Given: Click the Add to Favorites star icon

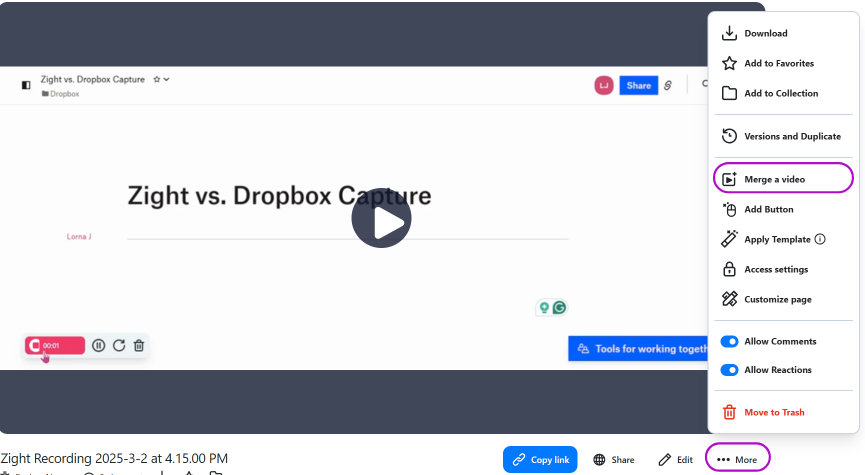Looking at the screenshot, I should click(729, 63).
